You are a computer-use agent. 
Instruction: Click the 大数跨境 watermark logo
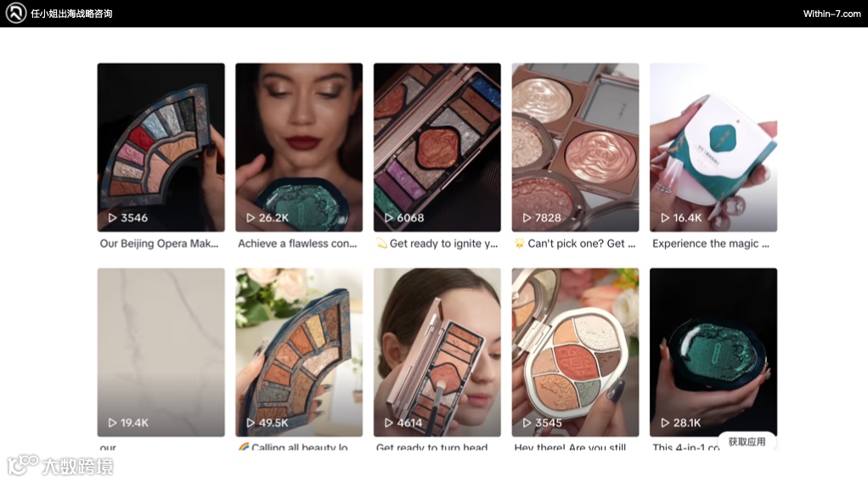[x=59, y=466]
